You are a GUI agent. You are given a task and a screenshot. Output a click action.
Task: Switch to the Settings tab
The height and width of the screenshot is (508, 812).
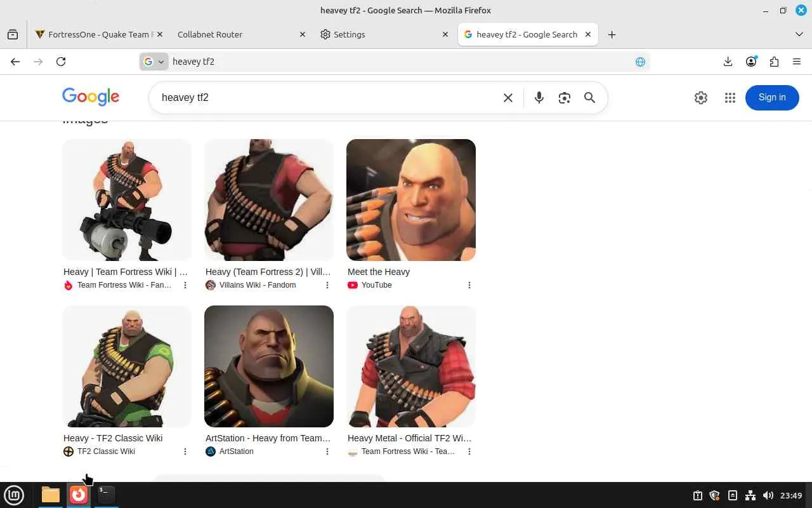click(x=385, y=34)
